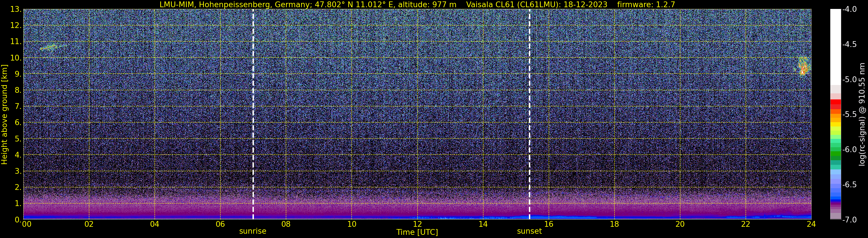This screenshot has height=238, width=868.
Task: Click the height-axis tick label '13.'
Action: pyautogui.click(x=16, y=9)
